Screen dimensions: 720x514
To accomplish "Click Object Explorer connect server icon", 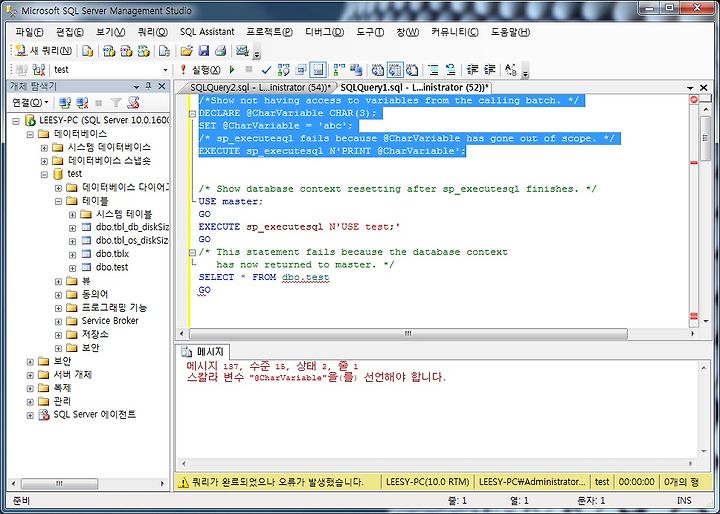I will (65, 102).
